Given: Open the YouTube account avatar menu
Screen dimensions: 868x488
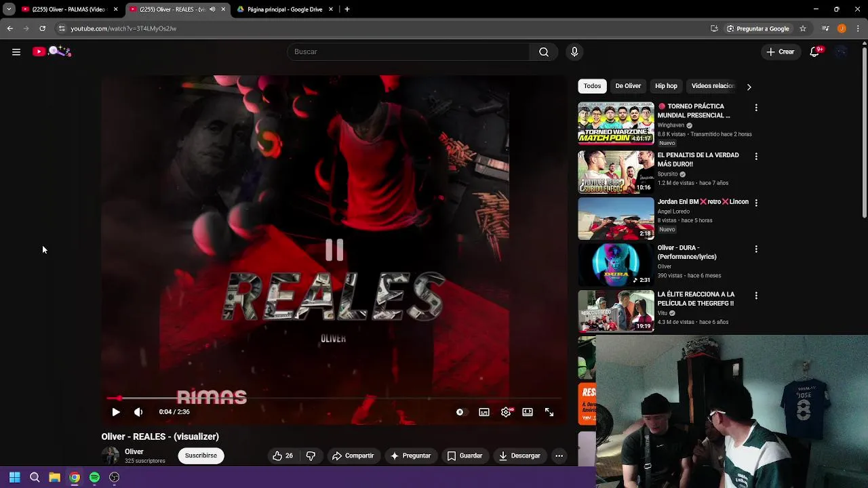Looking at the screenshot, I should pos(842,52).
